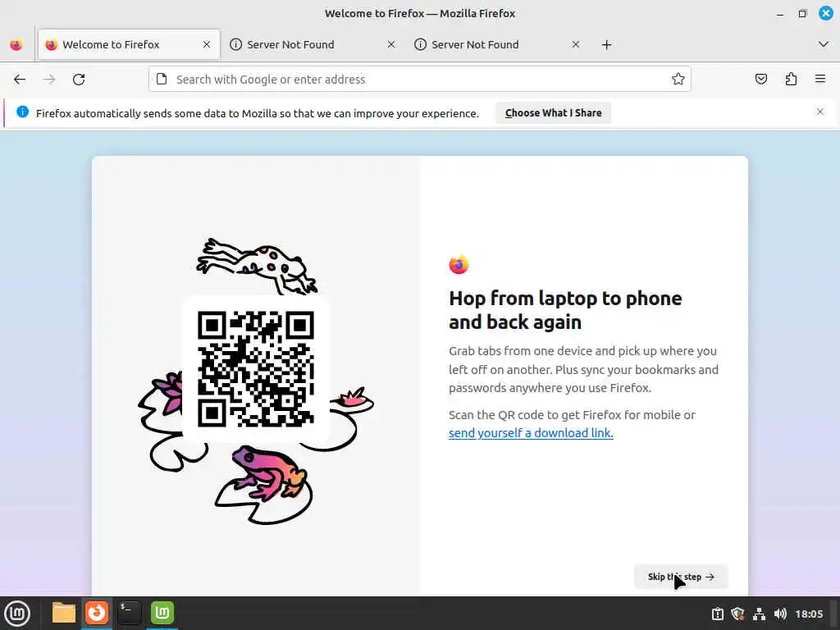Screen dimensions: 840x630
Task: Close the first Server Not Found tab
Action: coord(391,44)
